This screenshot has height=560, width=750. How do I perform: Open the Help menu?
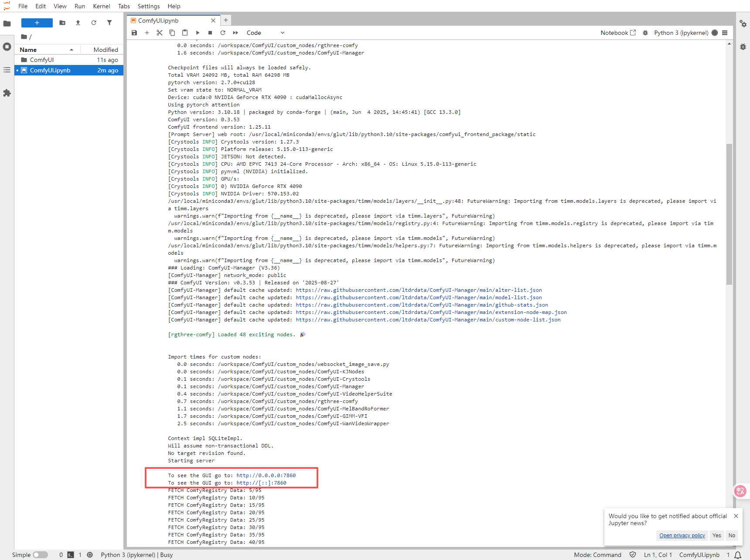[x=174, y=6]
